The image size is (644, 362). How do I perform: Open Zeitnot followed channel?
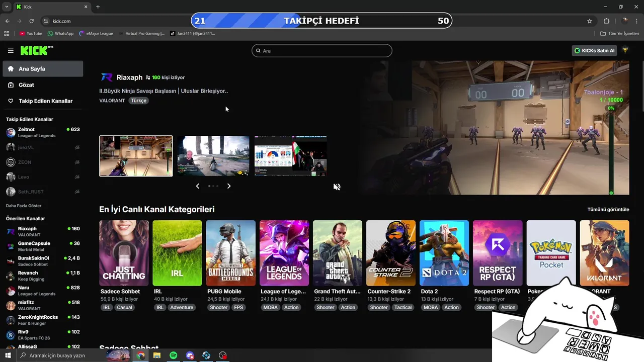click(x=43, y=132)
